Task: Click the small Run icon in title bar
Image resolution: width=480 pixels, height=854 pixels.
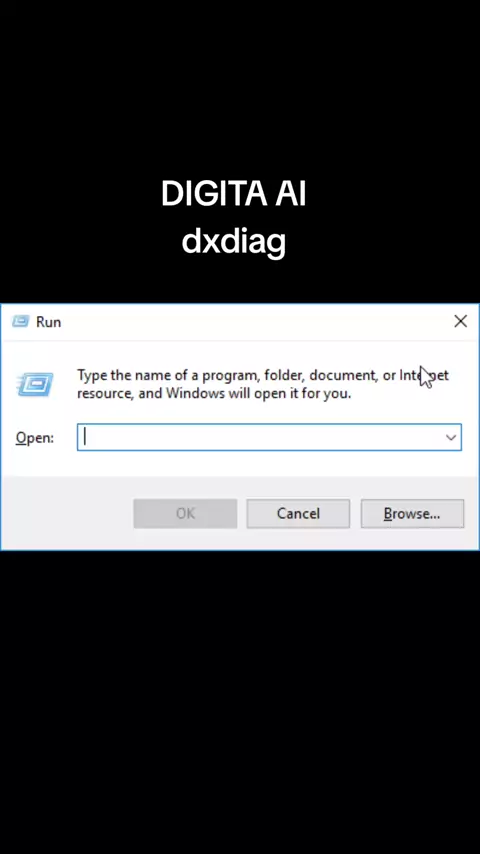Action: 20,321
